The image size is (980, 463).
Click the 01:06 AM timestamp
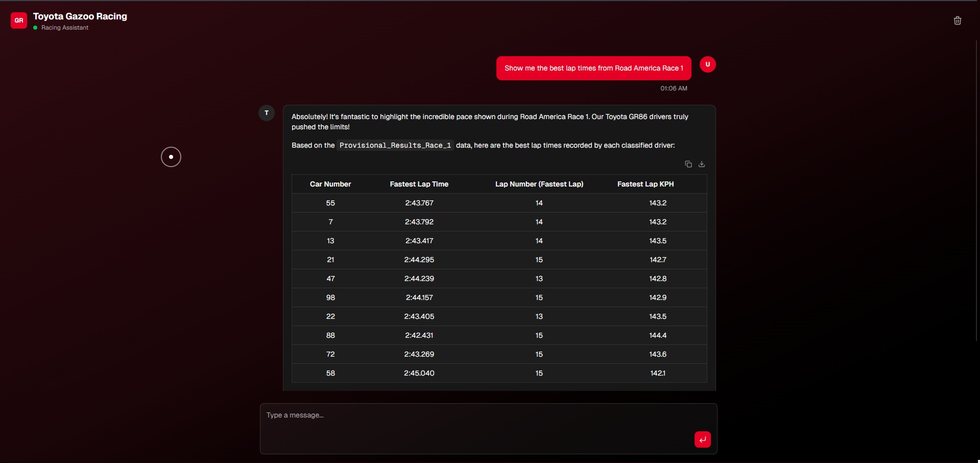pyautogui.click(x=674, y=88)
